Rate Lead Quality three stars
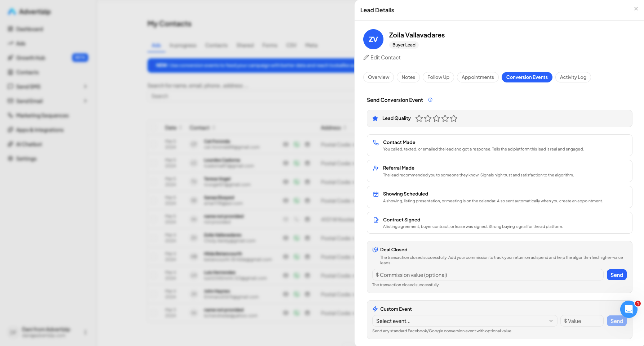 pyautogui.click(x=436, y=118)
